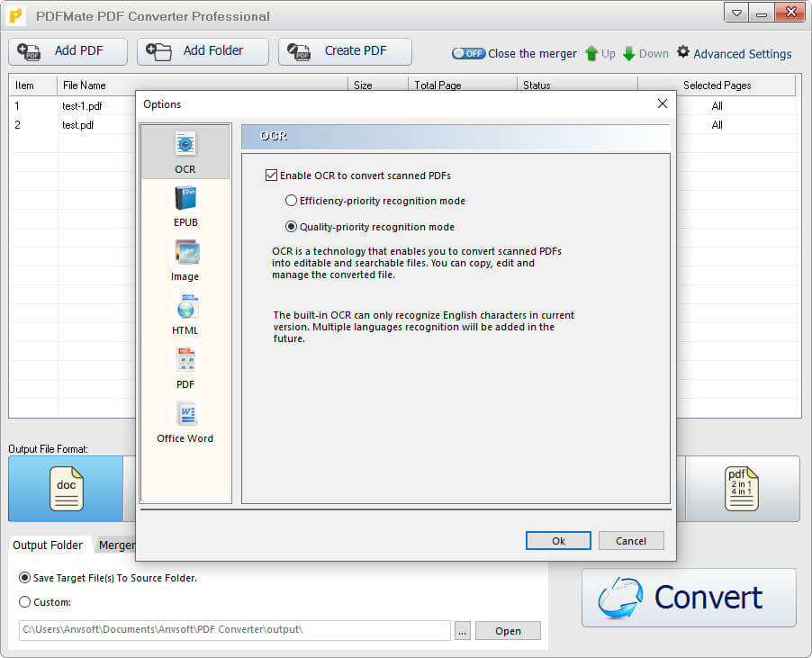Click the Total Page column header

pyautogui.click(x=463, y=85)
